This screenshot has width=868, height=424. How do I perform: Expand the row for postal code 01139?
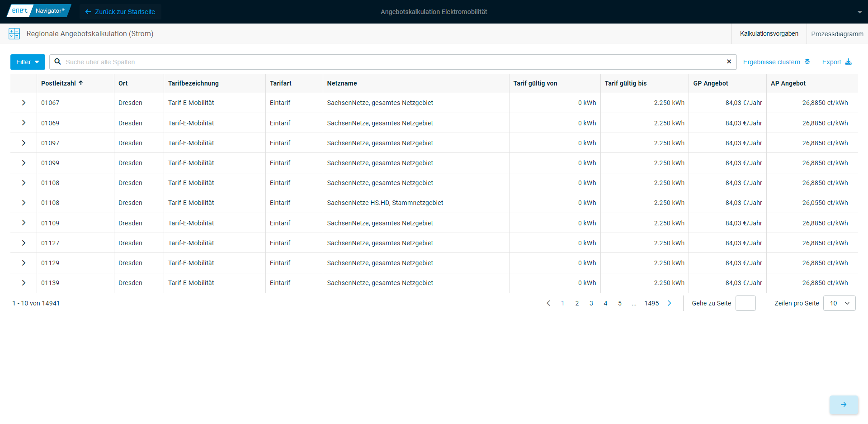[24, 283]
